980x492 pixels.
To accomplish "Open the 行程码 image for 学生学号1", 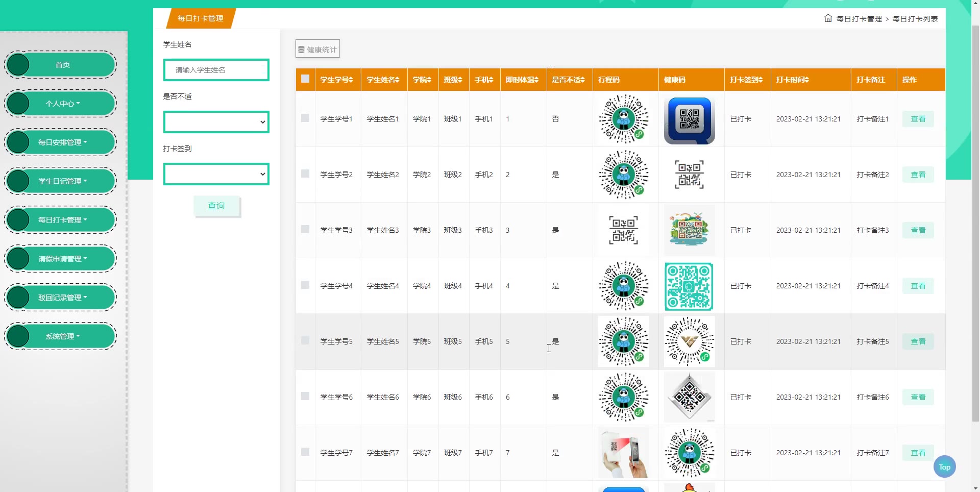I will point(624,119).
